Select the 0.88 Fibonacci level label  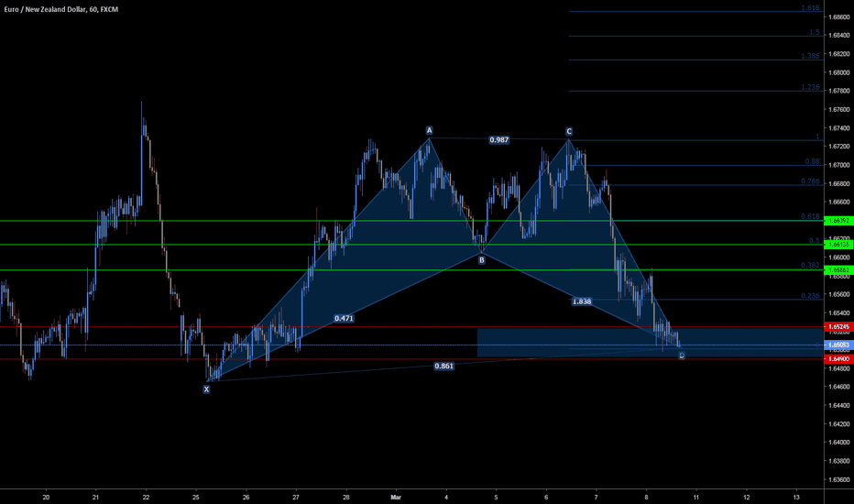click(x=812, y=161)
